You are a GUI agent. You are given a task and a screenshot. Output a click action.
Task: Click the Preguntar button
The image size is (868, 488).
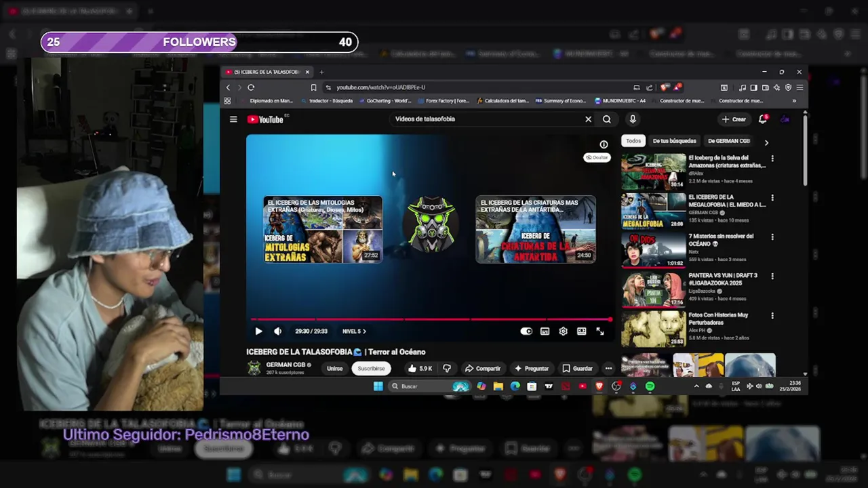click(532, 369)
